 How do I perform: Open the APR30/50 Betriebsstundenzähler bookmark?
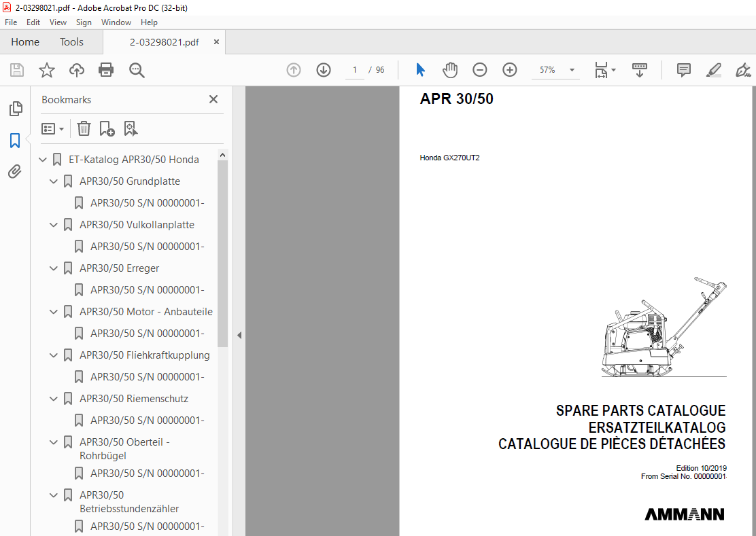point(129,502)
